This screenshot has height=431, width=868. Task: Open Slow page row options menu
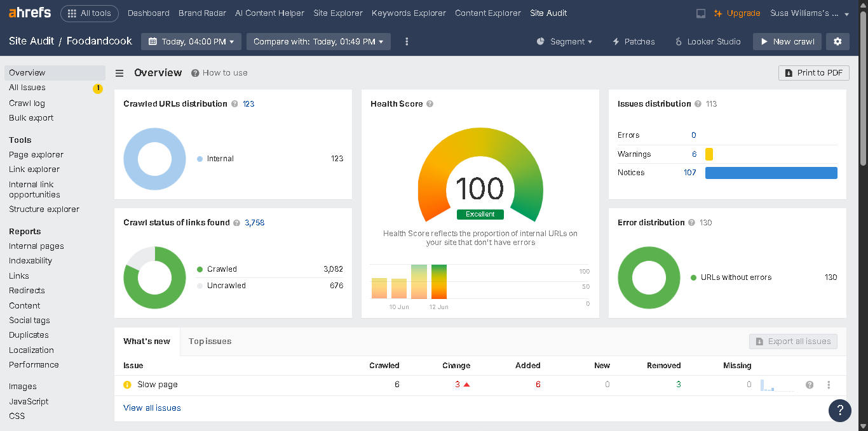point(829,385)
